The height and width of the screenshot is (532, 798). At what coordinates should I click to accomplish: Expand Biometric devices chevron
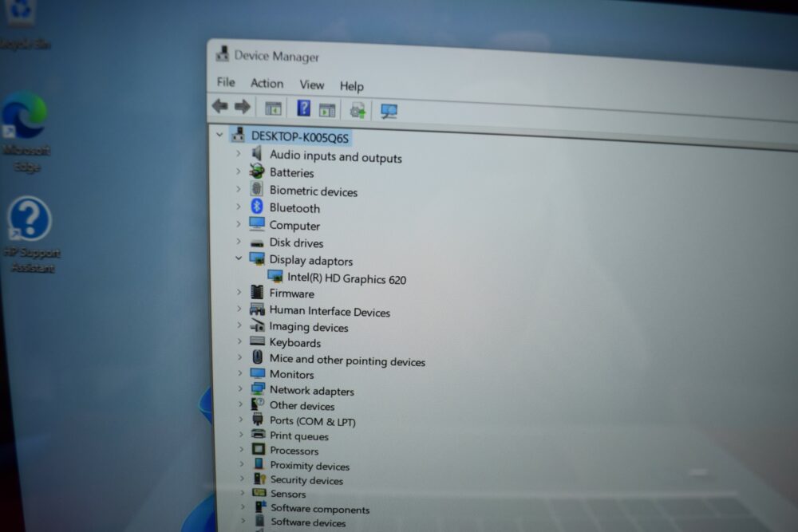(238, 189)
